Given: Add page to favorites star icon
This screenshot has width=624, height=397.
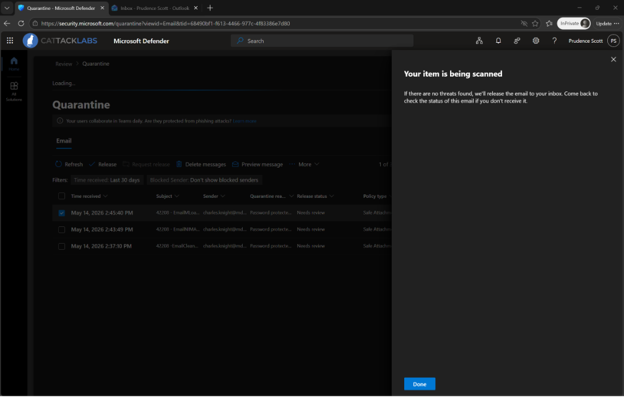Looking at the screenshot, I should (x=535, y=23).
